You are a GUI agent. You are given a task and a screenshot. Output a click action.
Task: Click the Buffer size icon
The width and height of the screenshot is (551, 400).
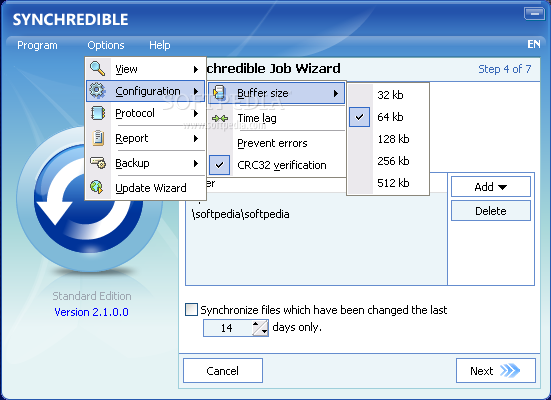(220, 93)
